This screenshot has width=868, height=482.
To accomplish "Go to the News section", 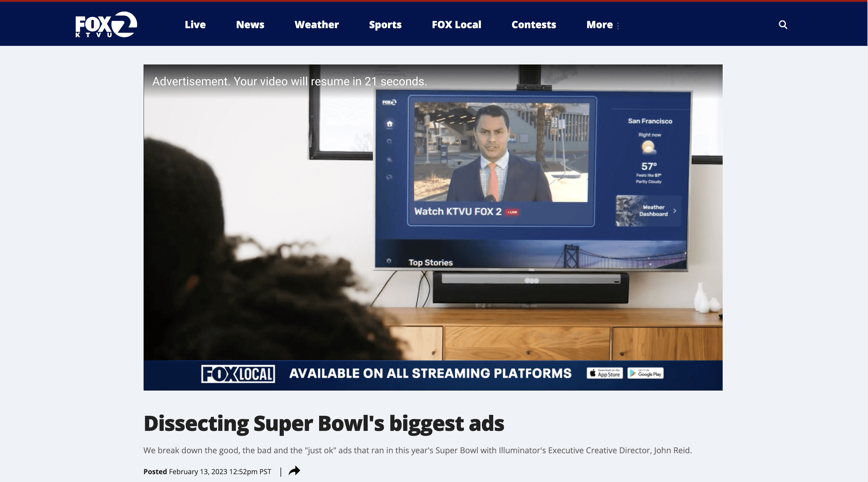I will [x=250, y=25].
